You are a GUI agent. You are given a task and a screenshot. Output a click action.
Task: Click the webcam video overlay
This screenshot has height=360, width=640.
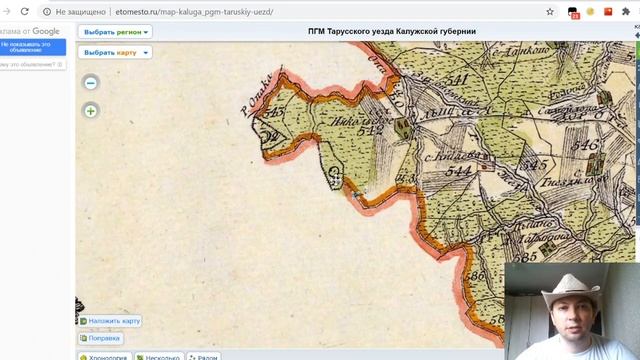point(572,311)
